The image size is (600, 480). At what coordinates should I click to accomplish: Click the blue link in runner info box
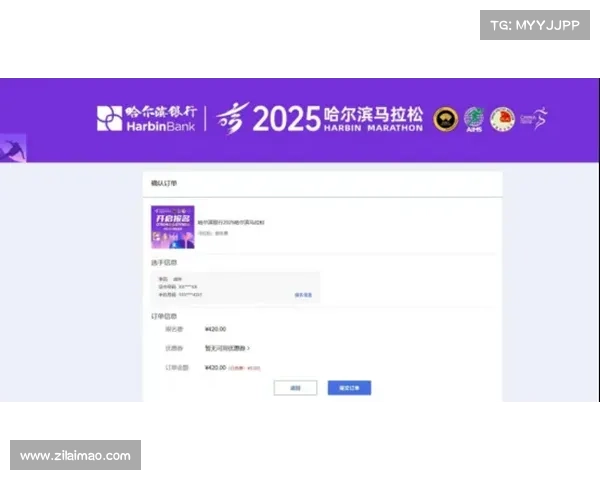(303, 295)
